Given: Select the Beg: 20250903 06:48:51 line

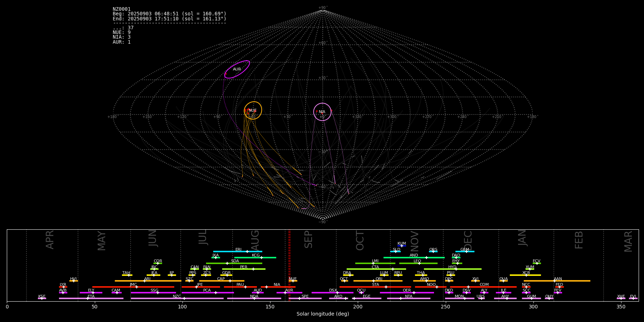Looking at the screenshot, I should (x=170, y=14).
